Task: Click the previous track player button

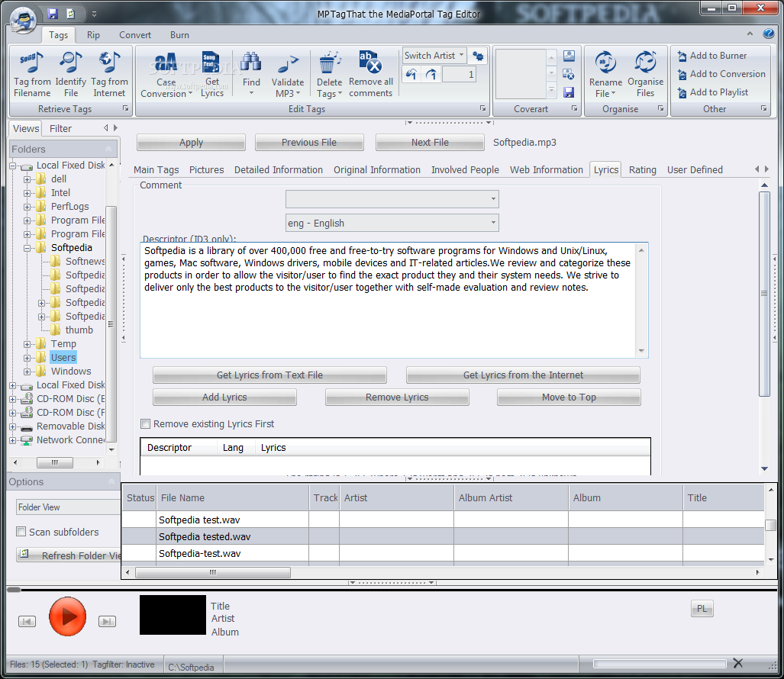Action: pyautogui.click(x=27, y=621)
